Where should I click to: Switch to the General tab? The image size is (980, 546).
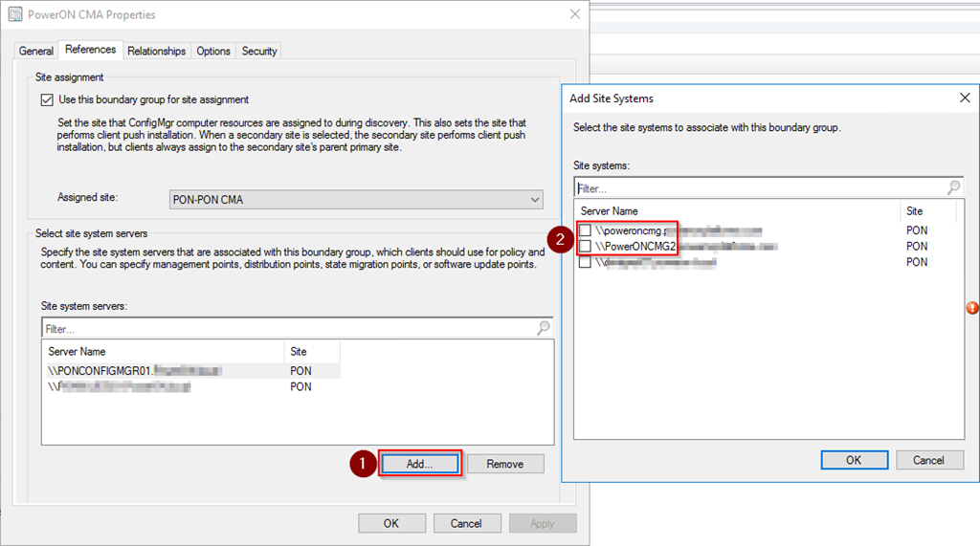coord(36,51)
